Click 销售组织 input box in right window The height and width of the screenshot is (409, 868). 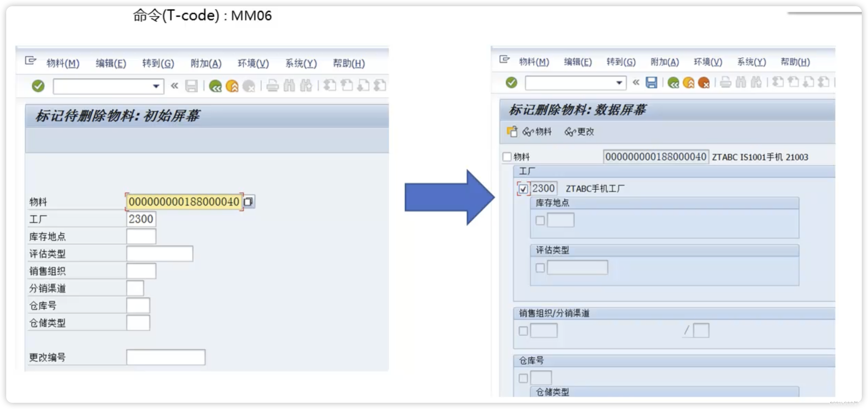[543, 331]
